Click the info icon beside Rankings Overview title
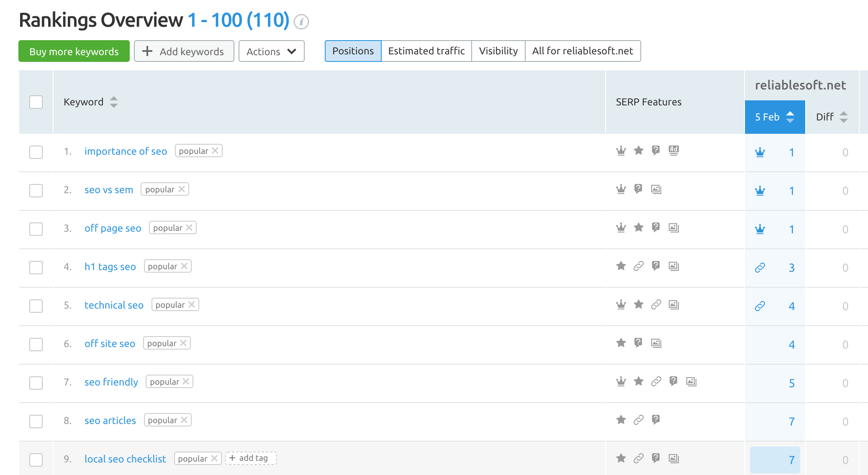Viewport: 868px width, 475px height. 301,22
